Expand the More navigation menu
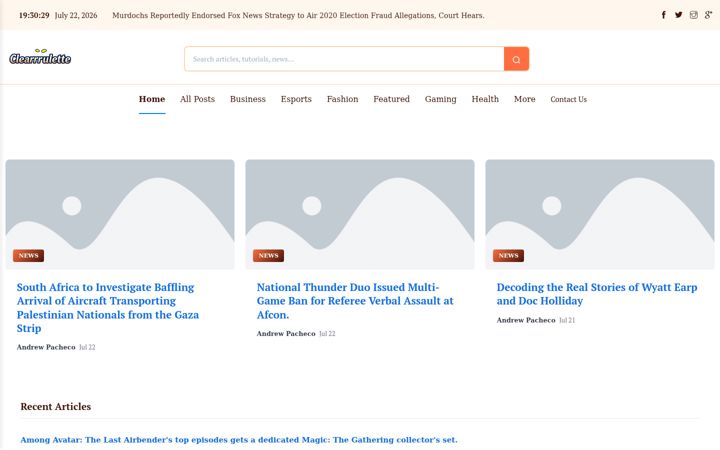 (x=524, y=99)
